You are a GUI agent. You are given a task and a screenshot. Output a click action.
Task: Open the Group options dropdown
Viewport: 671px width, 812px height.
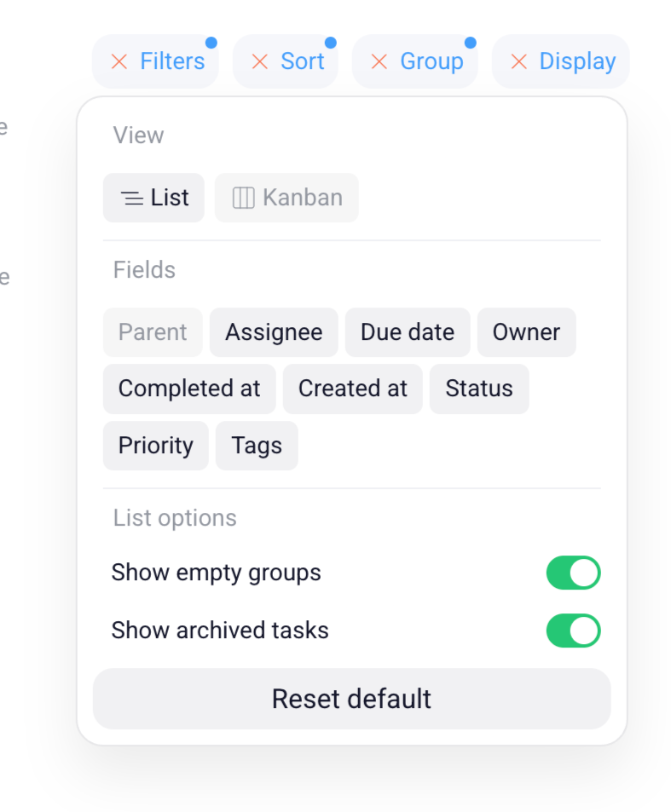(431, 60)
